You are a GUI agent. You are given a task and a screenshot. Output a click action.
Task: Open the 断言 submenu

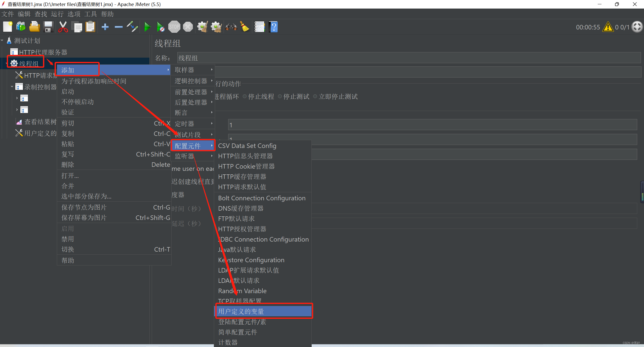click(193, 112)
